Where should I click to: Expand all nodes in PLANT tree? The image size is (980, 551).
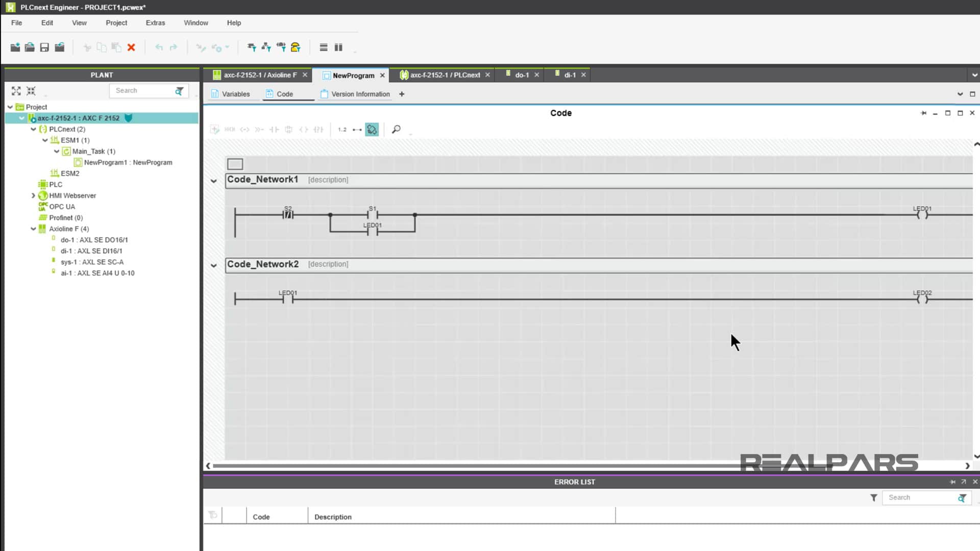16,91
